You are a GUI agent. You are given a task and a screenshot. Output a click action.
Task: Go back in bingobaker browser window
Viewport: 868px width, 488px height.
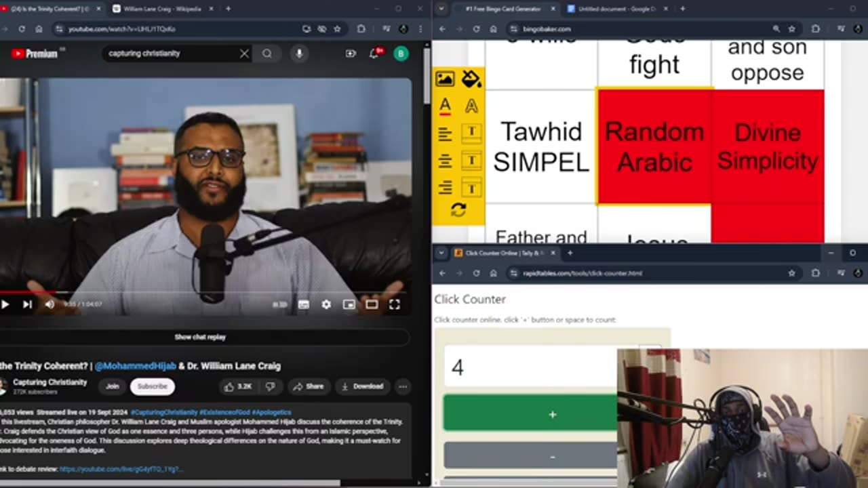click(x=442, y=29)
